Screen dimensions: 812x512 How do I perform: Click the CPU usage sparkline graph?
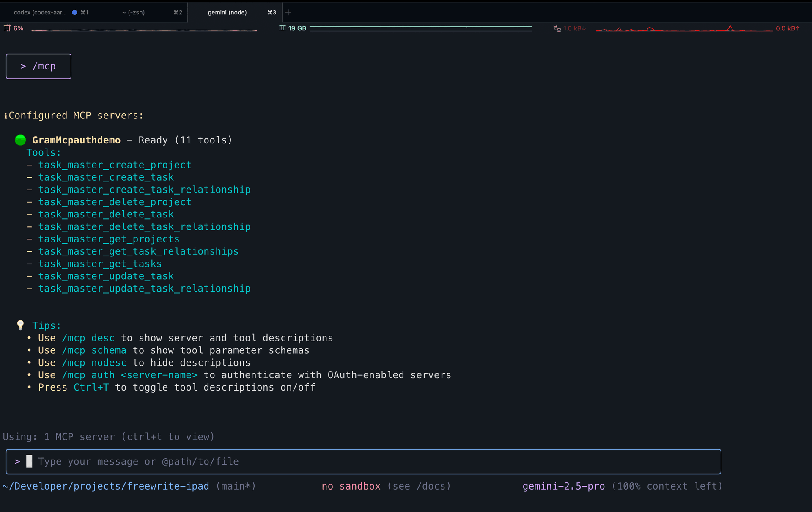[x=144, y=30]
